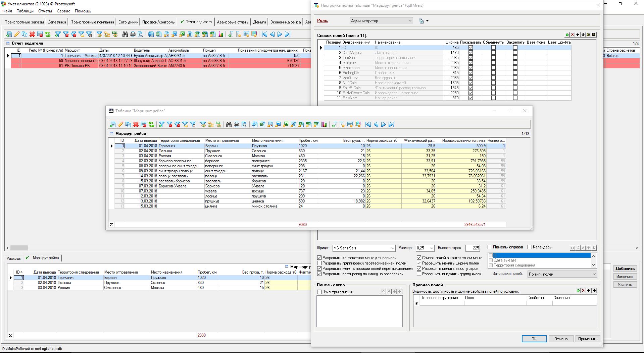Open the Таблицы menu
Viewport: 644px width, 353px height.
(25, 11)
